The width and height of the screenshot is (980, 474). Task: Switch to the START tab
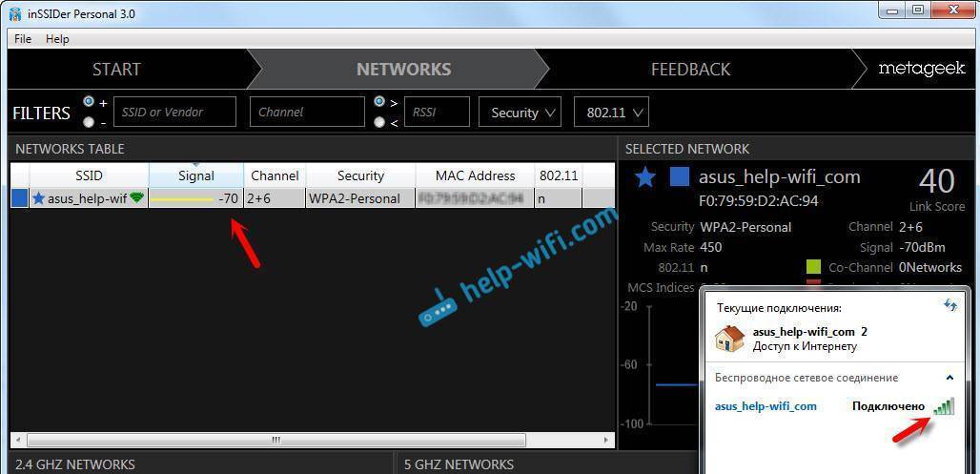117,69
